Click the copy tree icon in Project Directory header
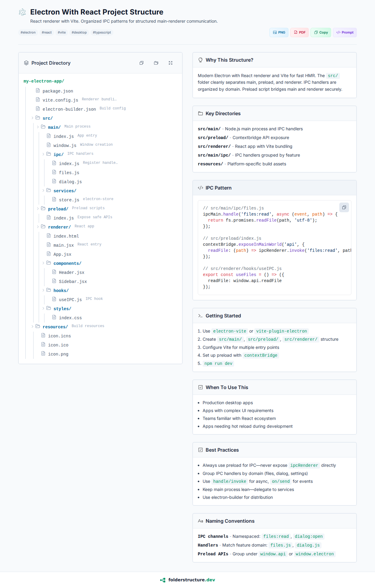 [x=142, y=63]
